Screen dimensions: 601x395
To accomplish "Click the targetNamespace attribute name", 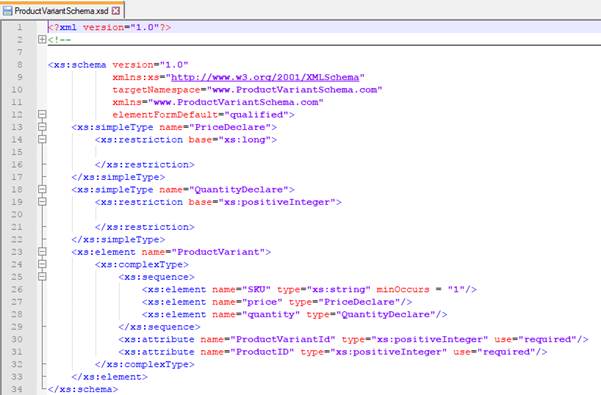I will (x=156, y=90).
